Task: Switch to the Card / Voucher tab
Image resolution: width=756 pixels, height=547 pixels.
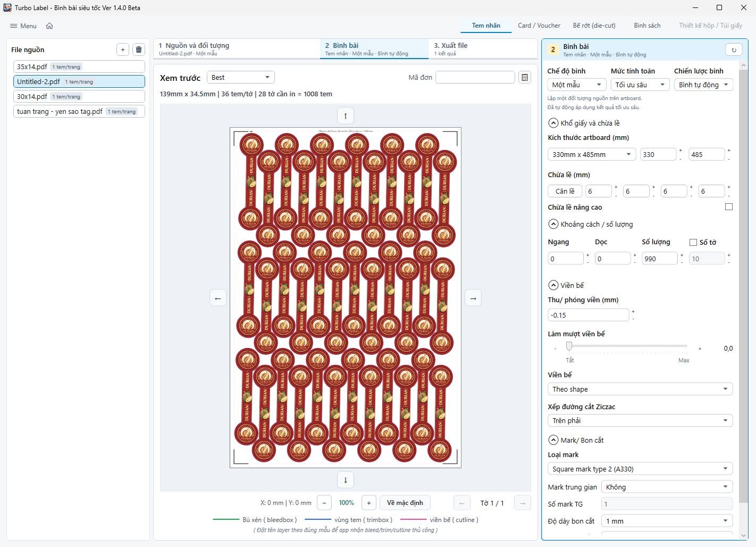Action: coord(539,26)
